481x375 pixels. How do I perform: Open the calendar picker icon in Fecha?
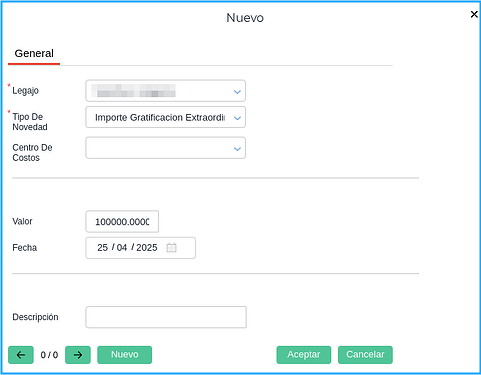click(x=171, y=248)
